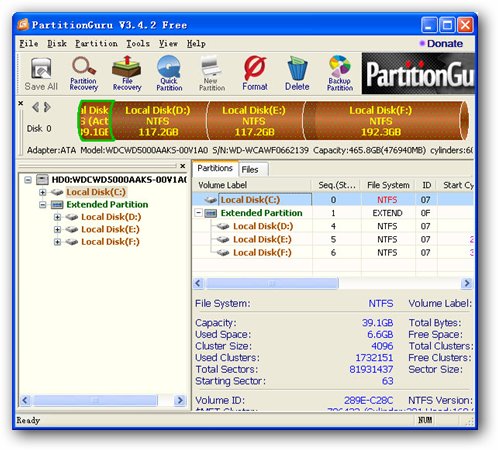Expand Local Disk(F:) tree node

pyautogui.click(x=57, y=242)
